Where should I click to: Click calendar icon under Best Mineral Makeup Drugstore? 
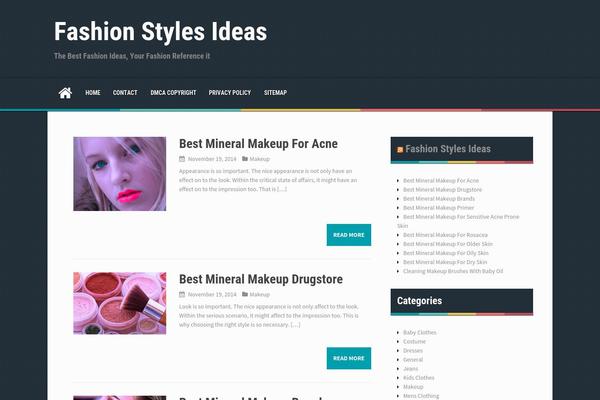pyautogui.click(x=182, y=294)
